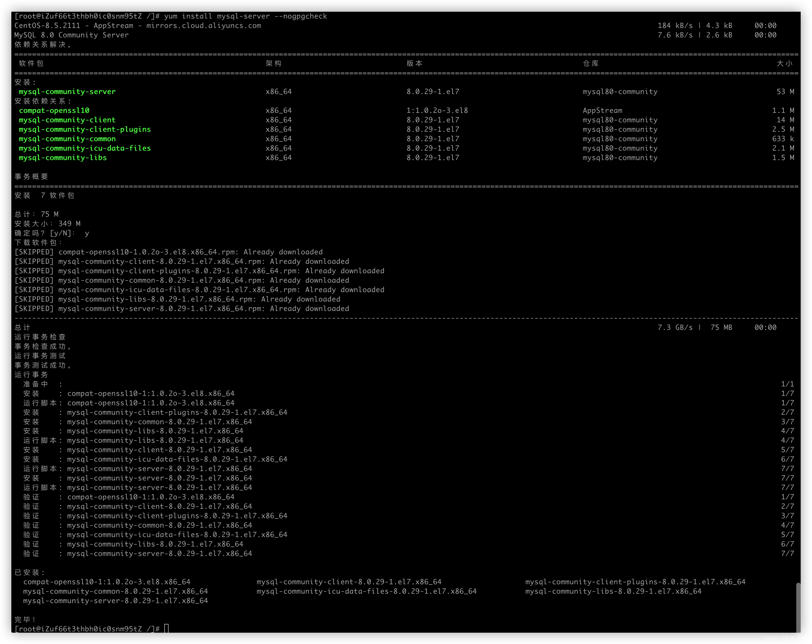The image size is (812, 644).
Task: Click '验证: mysql-community-server' line showing 7/7
Action: coord(409,553)
